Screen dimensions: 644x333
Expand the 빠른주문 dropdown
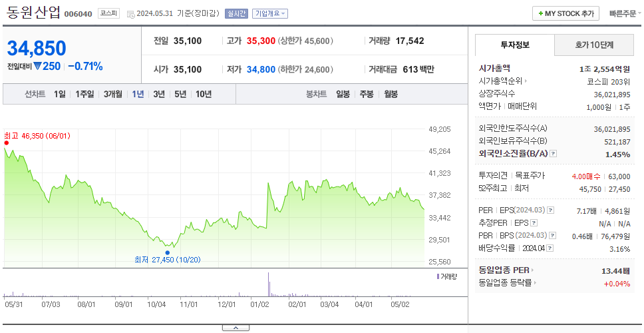coord(625,13)
